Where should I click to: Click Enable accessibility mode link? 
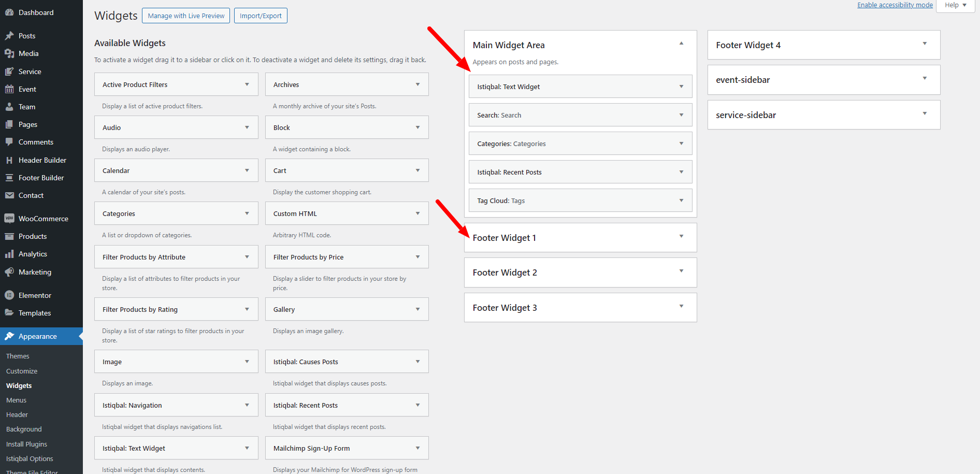click(895, 5)
